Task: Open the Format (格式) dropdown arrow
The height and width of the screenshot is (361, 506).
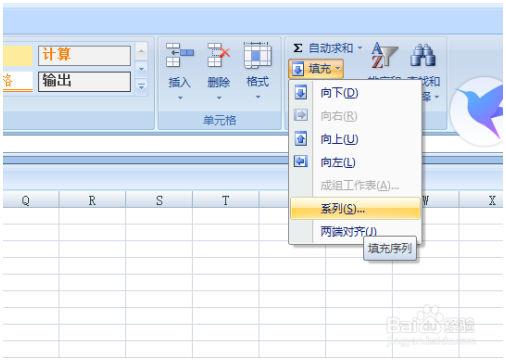Action: point(258,97)
